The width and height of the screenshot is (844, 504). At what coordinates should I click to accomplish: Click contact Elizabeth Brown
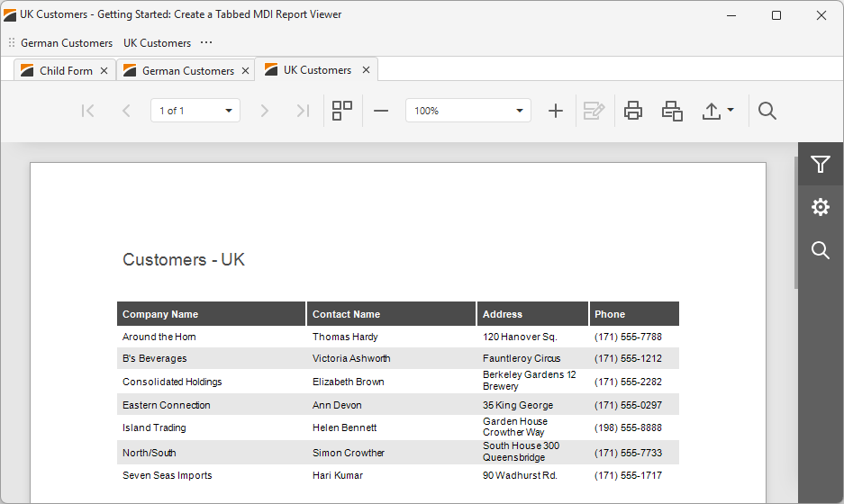tap(349, 382)
